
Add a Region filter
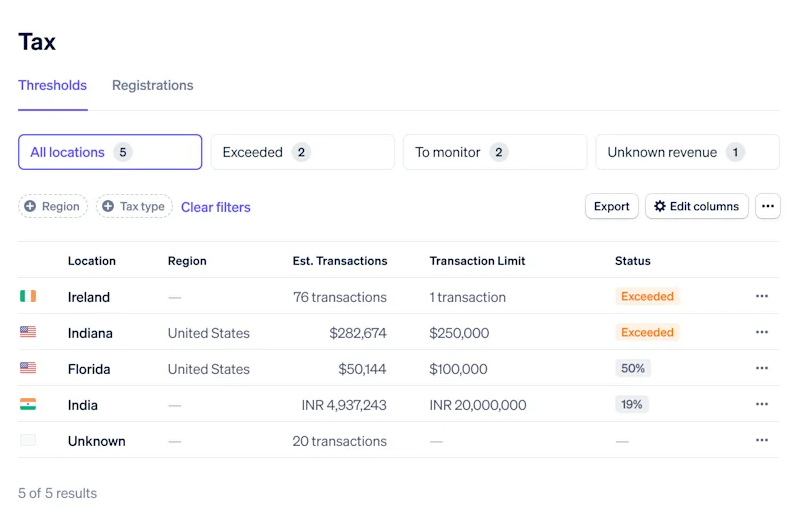coord(53,206)
